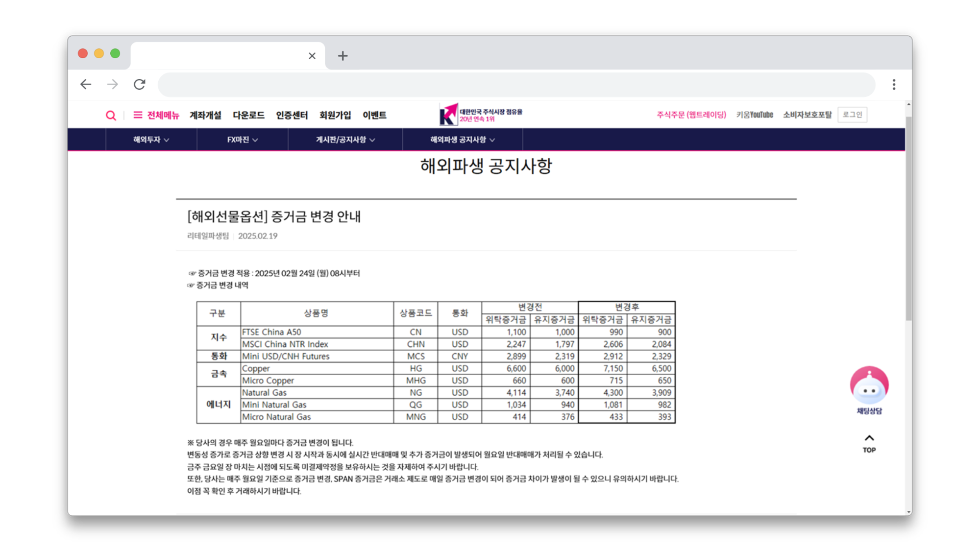Screen dimensions: 980x551
Task: Expand the 해외파생 공지사항 dropdown
Action: pyautogui.click(x=462, y=140)
